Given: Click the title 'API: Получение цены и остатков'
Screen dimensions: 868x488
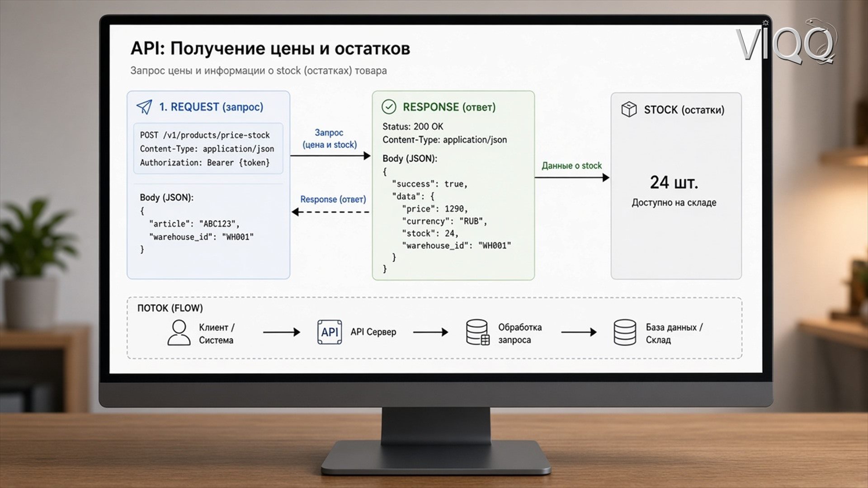Looking at the screenshot, I should tap(270, 48).
